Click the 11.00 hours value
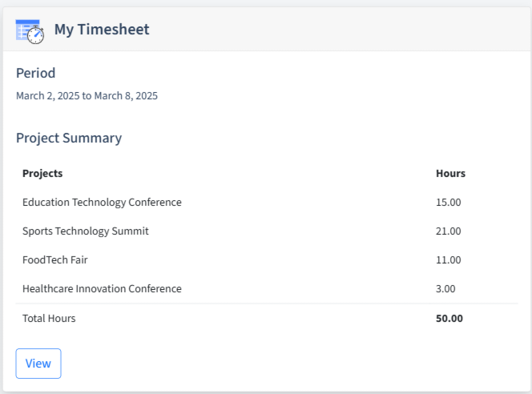 pos(448,260)
